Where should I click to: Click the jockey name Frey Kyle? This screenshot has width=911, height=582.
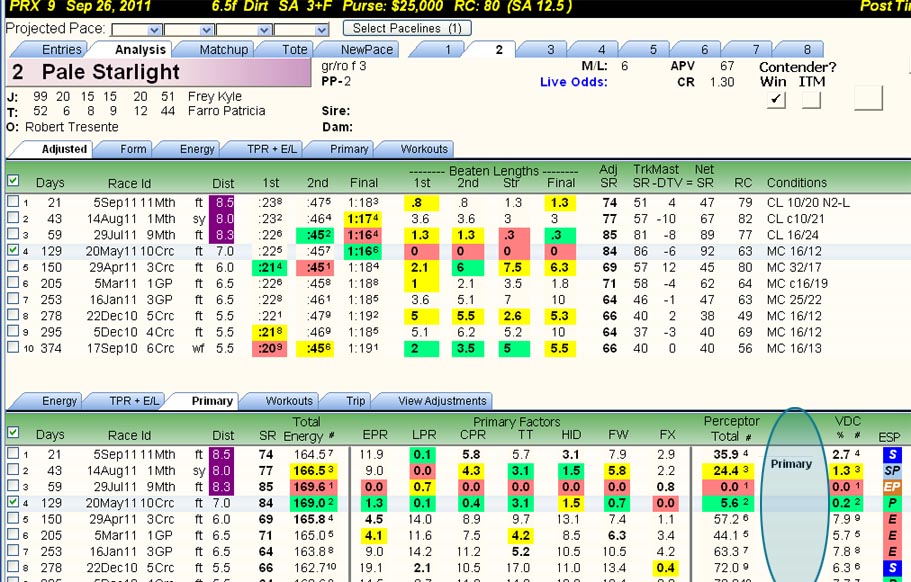pyautogui.click(x=214, y=96)
